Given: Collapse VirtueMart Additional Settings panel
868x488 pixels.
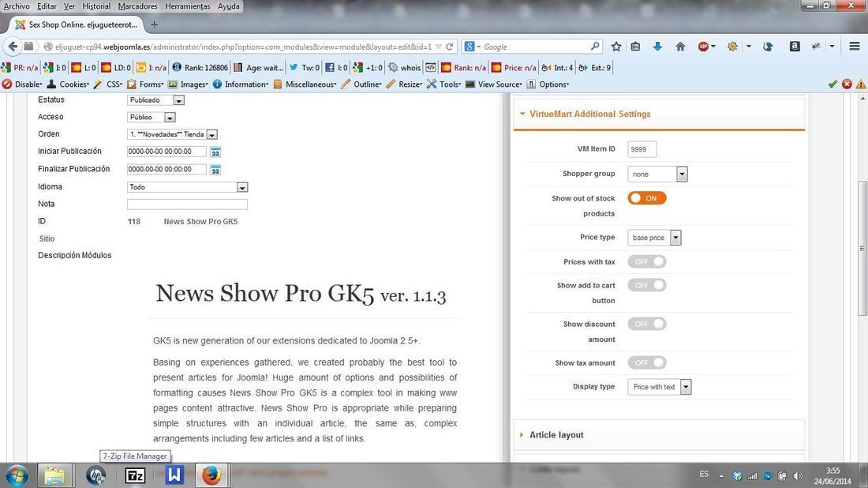Looking at the screenshot, I should (659, 114).
